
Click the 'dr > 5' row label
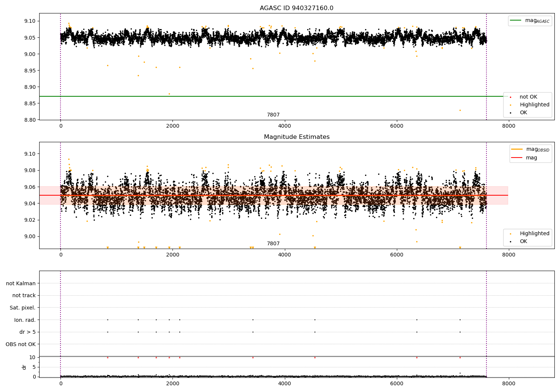click(28, 332)
